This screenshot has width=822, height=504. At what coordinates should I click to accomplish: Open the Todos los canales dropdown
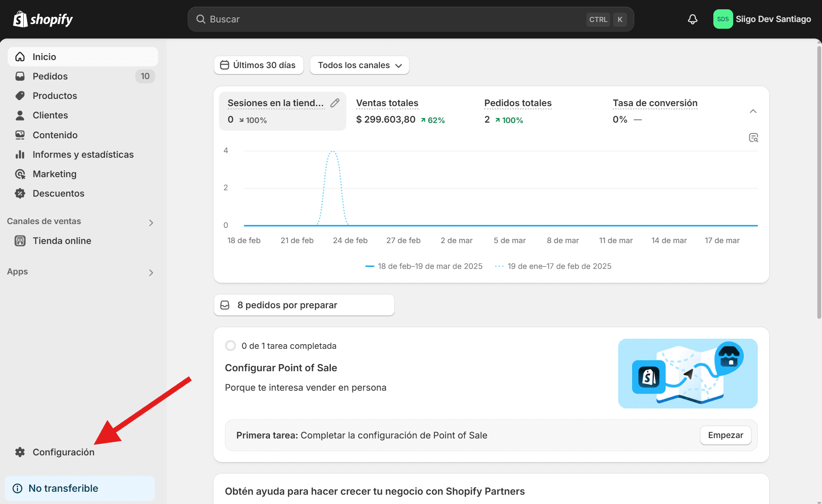click(359, 65)
